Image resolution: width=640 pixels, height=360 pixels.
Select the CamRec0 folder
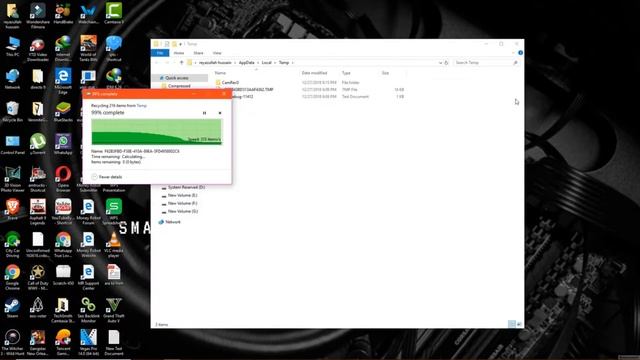[230, 82]
